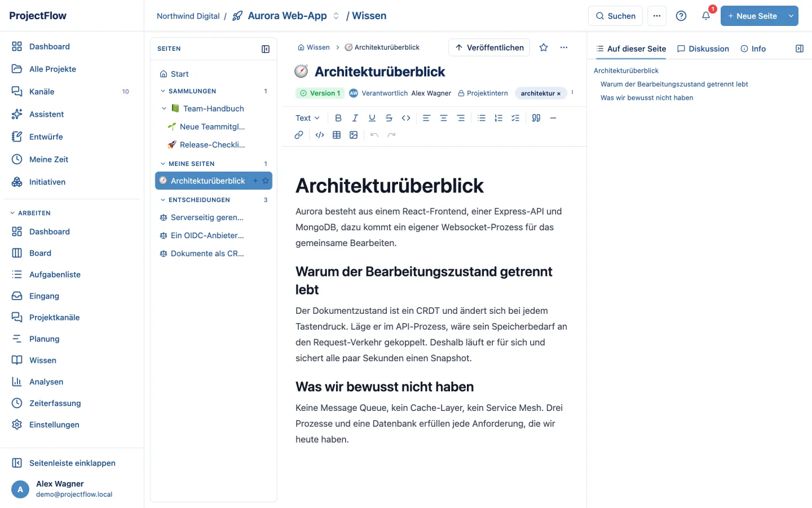
Task: Select the Auf dieser Seite tab
Action: pyautogui.click(x=631, y=49)
